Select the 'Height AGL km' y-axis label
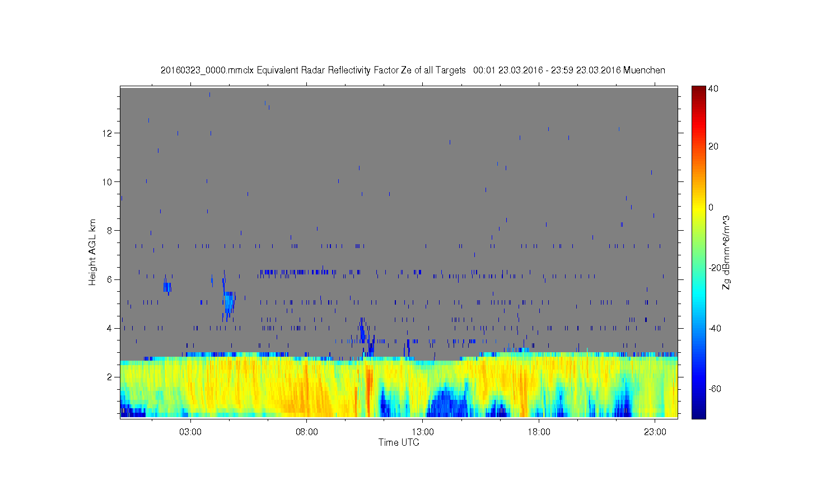 92,252
